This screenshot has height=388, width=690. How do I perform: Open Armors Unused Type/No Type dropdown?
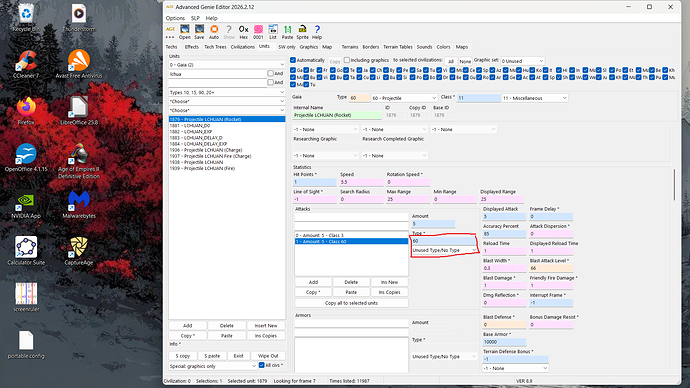(x=444, y=356)
